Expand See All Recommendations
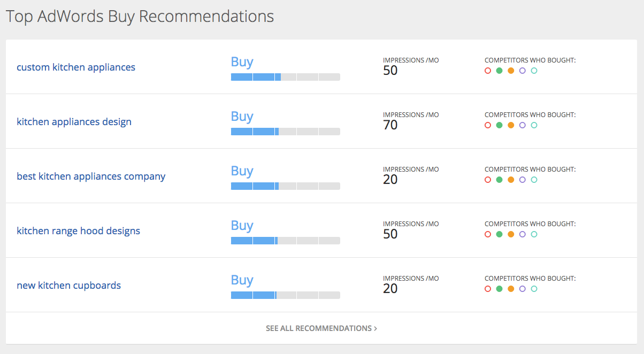 point(321,328)
